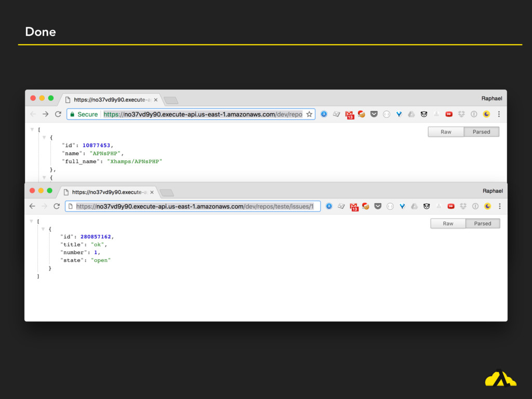Open the Chrome menu in the lower window
This screenshot has height=399, width=532.
point(500,206)
